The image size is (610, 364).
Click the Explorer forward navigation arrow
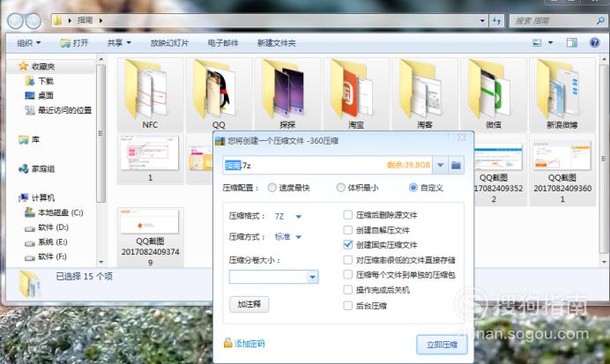pos(33,20)
